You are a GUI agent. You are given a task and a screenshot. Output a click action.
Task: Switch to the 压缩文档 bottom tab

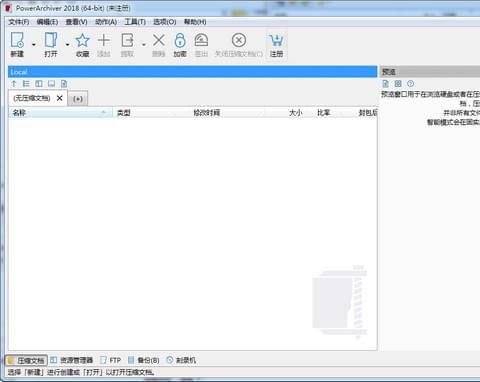[26, 360]
